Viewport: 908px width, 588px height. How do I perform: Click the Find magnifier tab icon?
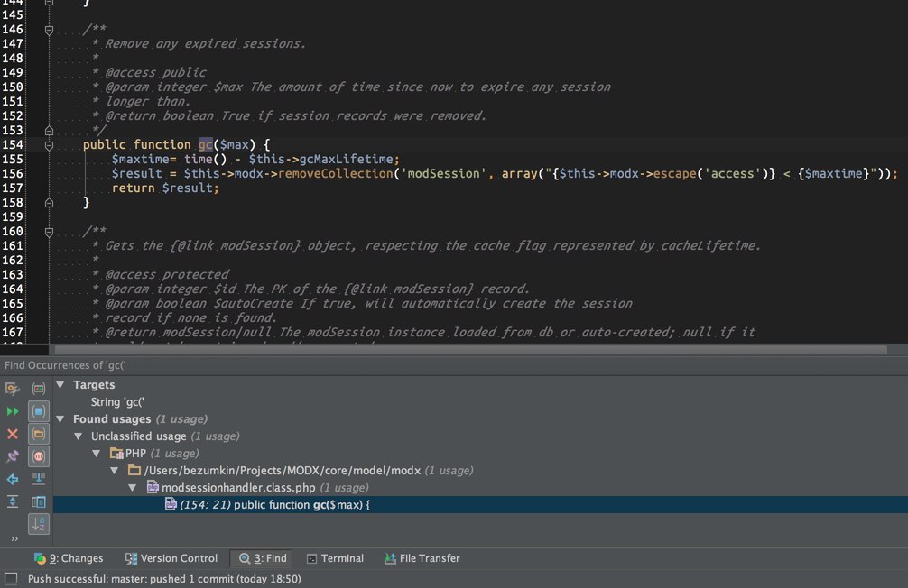point(245,558)
